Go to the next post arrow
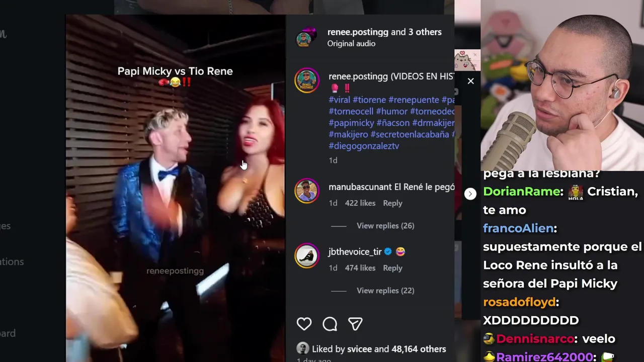This screenshot has width=644, height=362. tap(470, 194)
